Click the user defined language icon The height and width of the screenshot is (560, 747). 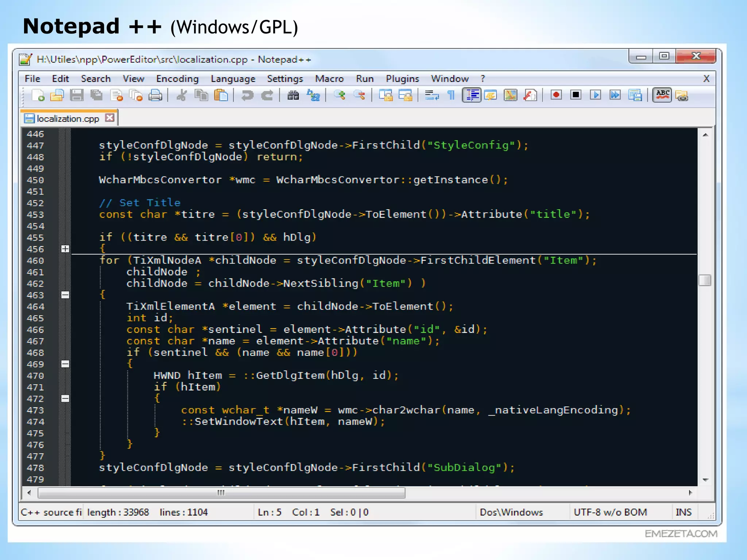[x=491, y=96]
